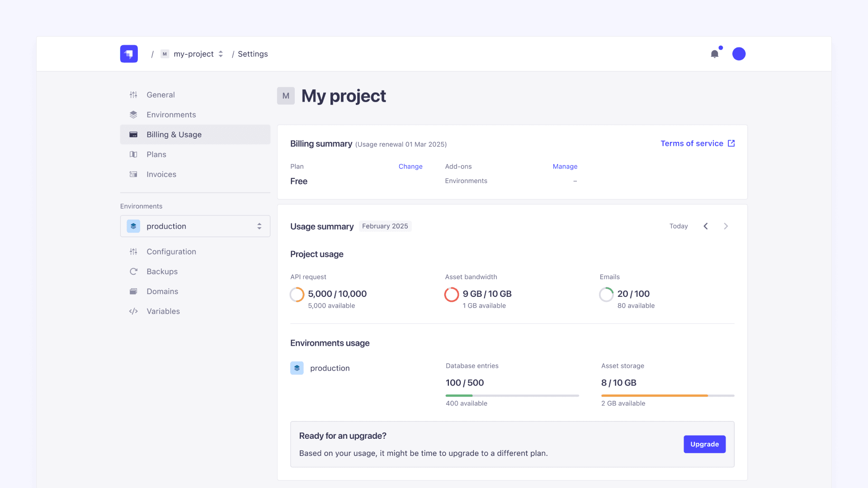This screenshot has width=868, height=488.
Task: Open Terms of service link
Action: (698, 143)
